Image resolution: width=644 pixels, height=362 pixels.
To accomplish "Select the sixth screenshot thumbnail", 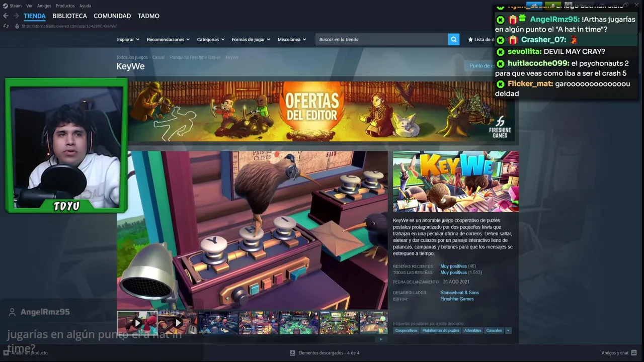I will pos(339,323).
